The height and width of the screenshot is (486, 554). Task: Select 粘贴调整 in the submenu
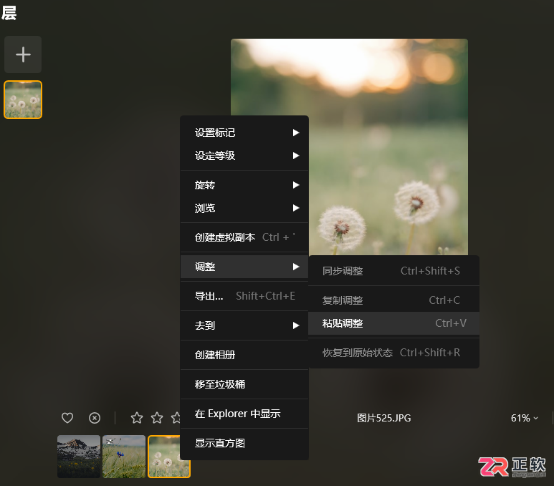[394, 323]
